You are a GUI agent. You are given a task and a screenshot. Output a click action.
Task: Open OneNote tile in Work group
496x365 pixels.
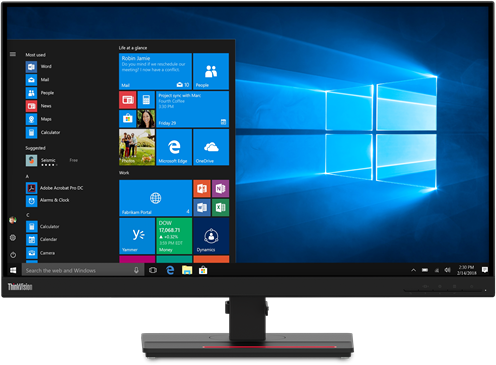coord(220,189)
